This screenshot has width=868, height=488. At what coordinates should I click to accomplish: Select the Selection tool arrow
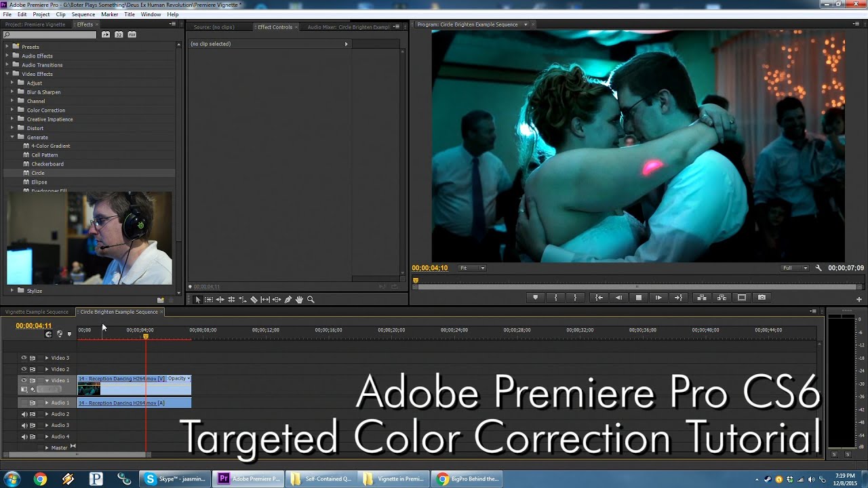click(x=198, y=300)
